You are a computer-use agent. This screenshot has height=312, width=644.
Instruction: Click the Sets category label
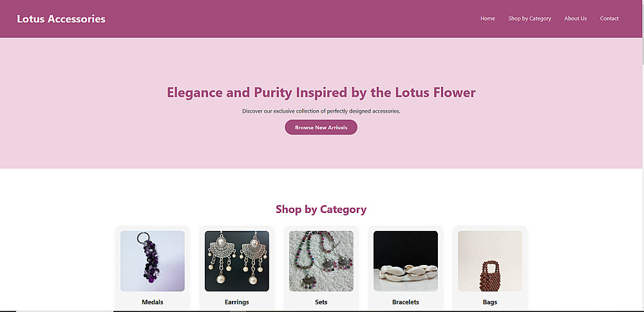[321, 302]
